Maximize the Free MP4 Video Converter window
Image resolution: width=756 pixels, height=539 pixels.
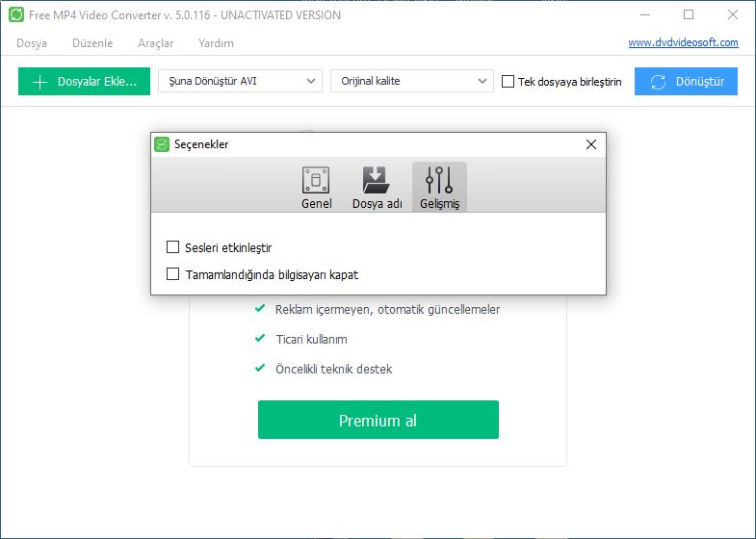[x=689, y=15]
